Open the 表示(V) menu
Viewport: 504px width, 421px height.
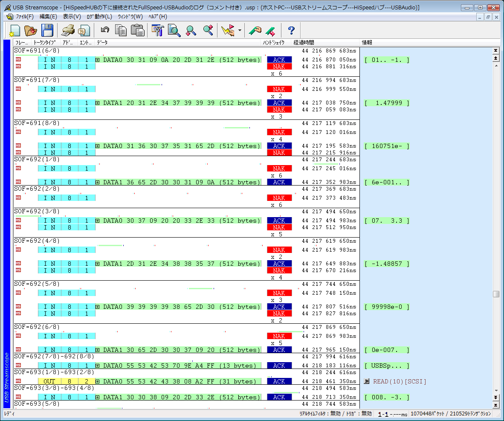[x=72, y=17]
